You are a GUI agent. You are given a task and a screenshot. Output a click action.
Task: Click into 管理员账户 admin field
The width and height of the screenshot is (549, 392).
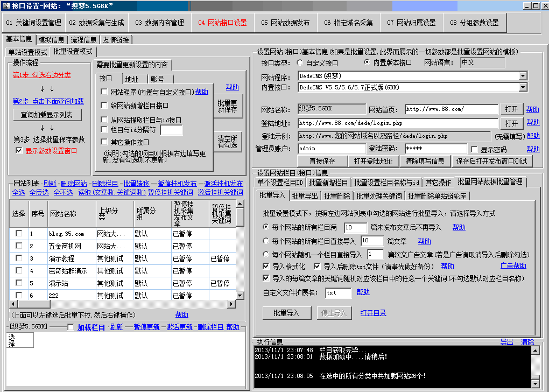(x=332, y=149)
